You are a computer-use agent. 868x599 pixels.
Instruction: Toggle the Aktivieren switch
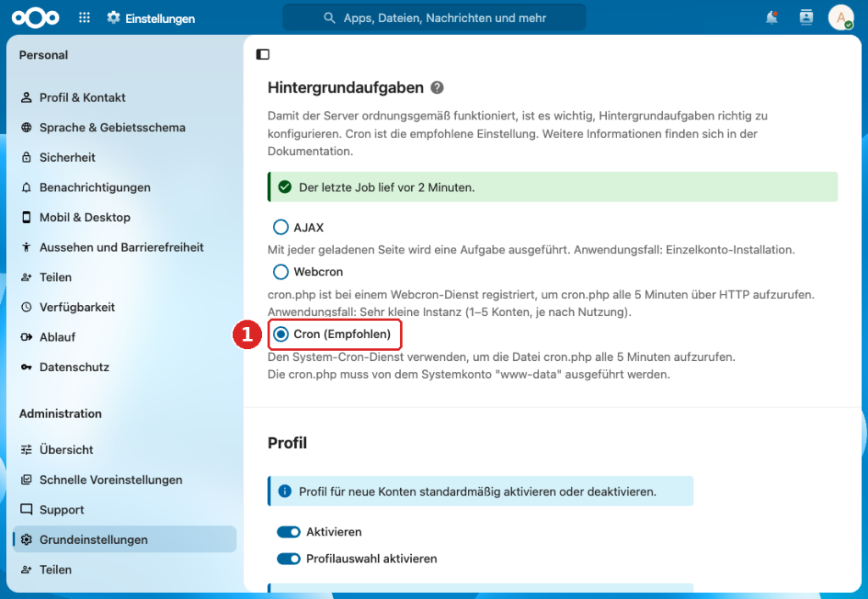tap(288, 531)
